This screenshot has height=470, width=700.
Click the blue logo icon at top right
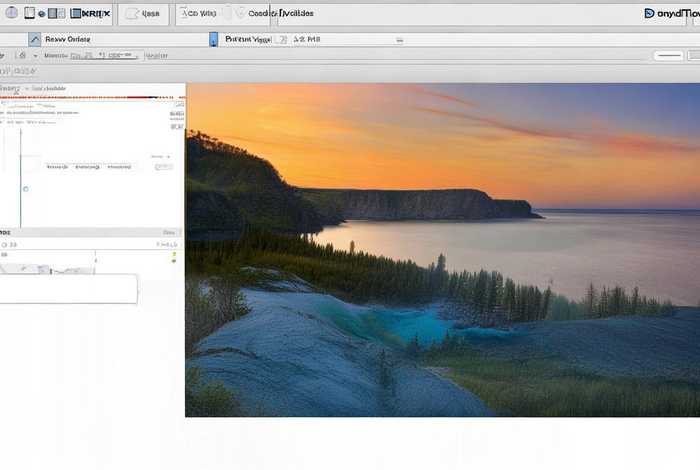pos(652,13)
